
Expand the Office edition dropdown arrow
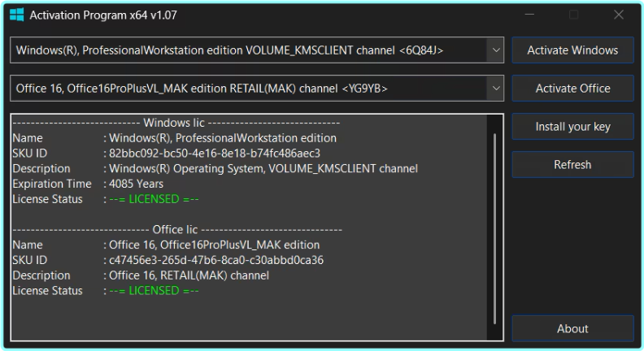[x=496, y=89]
